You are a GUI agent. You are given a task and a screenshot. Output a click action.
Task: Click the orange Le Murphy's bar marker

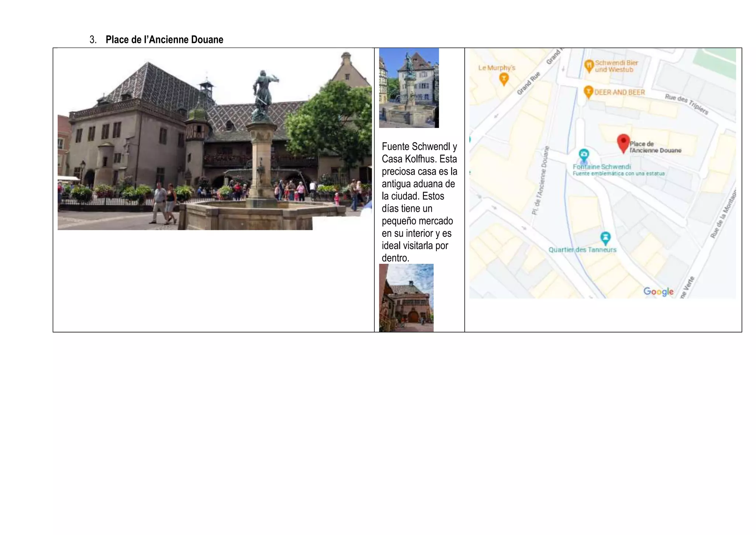pyautogui.click(x=504, y=79)
